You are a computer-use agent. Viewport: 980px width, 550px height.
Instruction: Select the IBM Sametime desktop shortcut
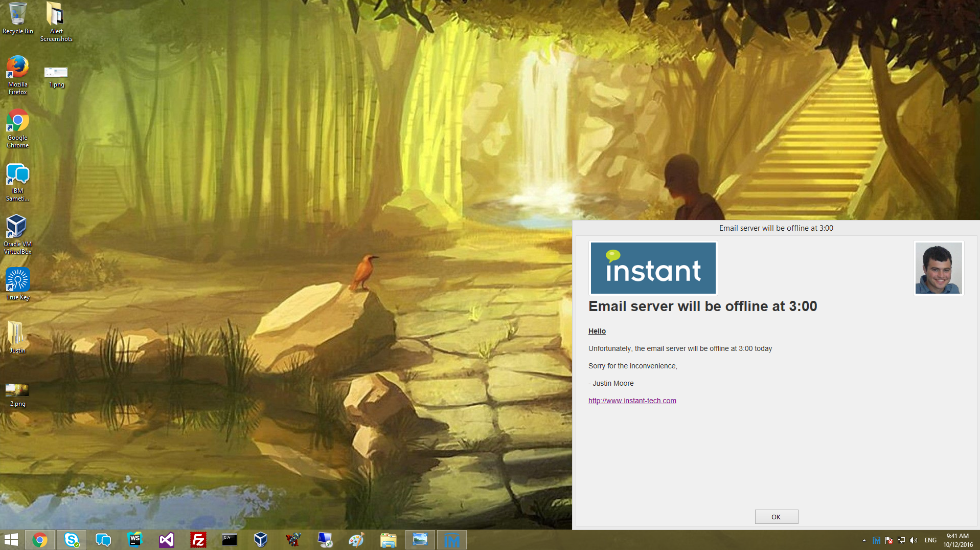click(x=18, y=182)
